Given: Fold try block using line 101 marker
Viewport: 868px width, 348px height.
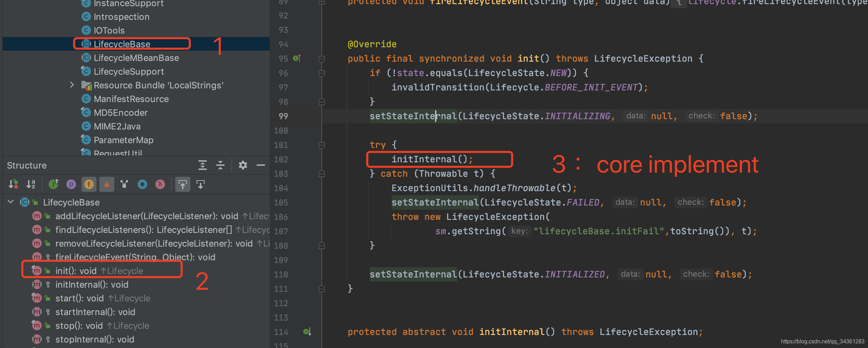Looking at the screenshot, I should pos(321,145).
